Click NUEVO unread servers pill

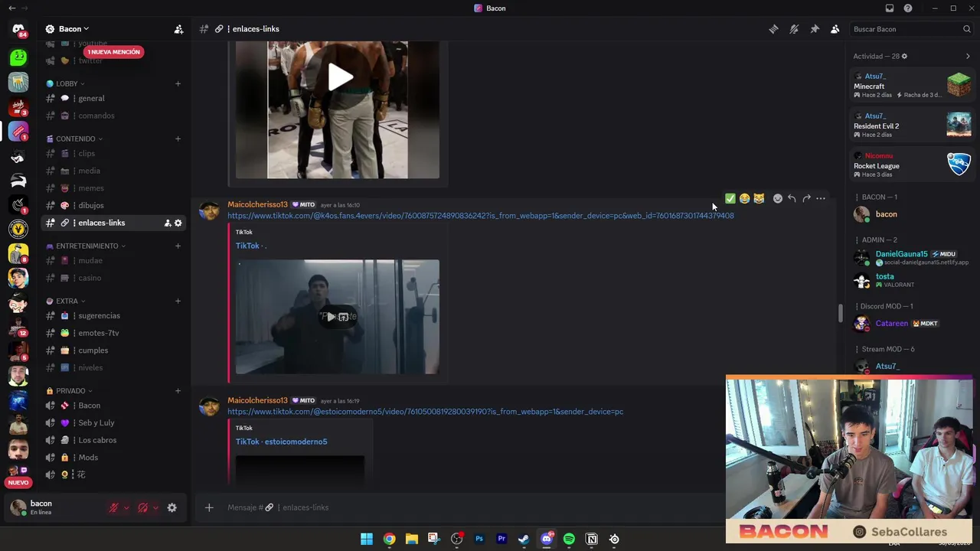coord(18,483)
